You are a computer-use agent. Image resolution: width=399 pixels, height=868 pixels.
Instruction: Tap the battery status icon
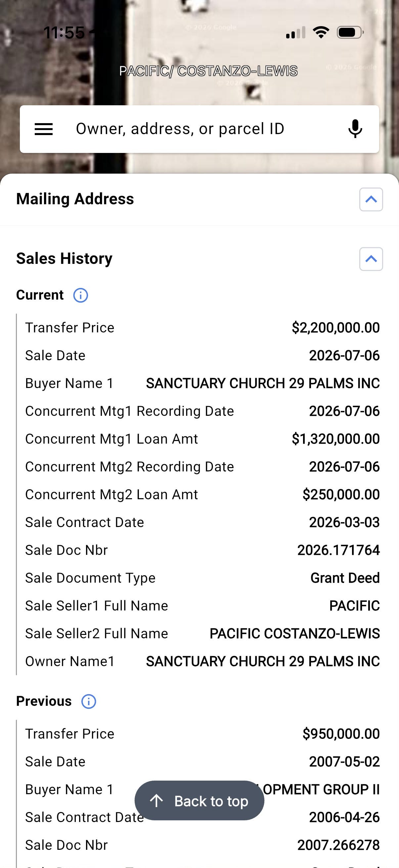350,32
